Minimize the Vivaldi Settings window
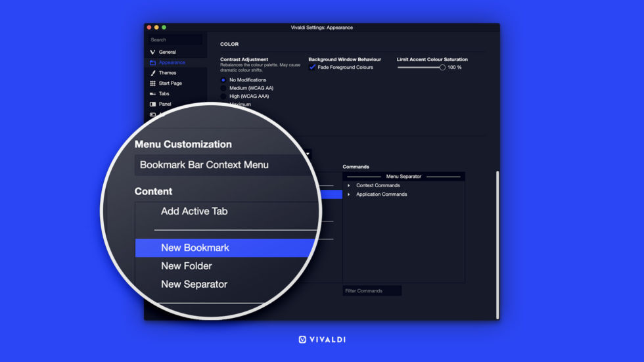The width and height of the screenshot is (644, 362). (156, 28)
